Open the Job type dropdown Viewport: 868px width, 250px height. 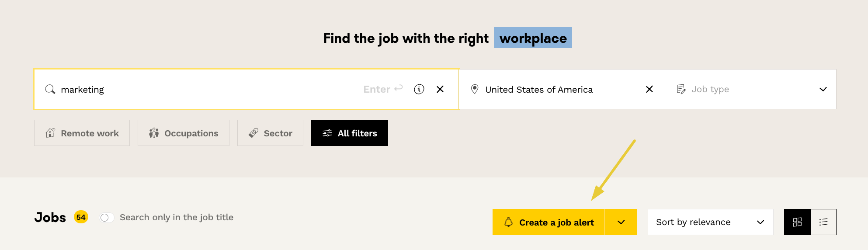(752, 89)
